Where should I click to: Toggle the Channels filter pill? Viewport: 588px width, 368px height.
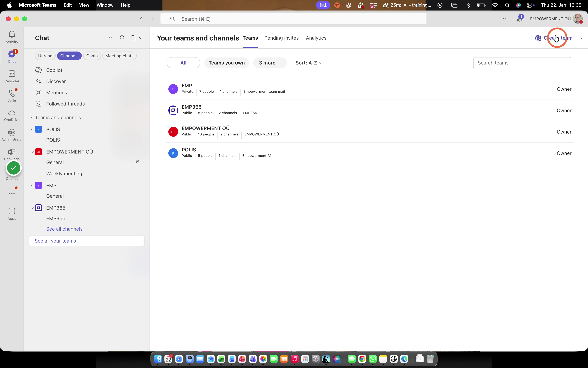[x=69, y=56]
